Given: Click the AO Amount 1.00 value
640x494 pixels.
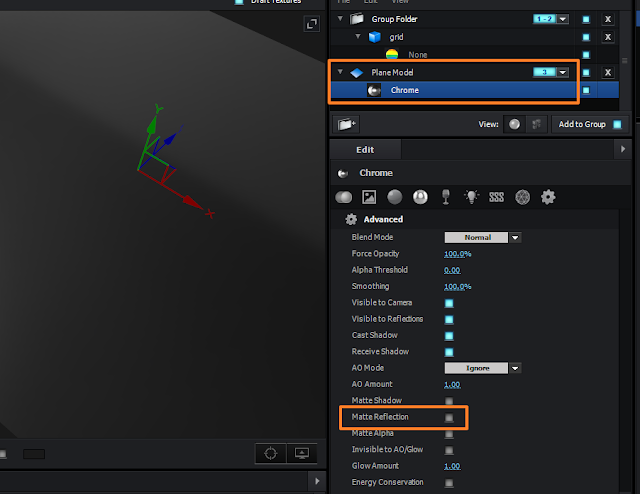Looking at the screenshot, I should 452,385.
